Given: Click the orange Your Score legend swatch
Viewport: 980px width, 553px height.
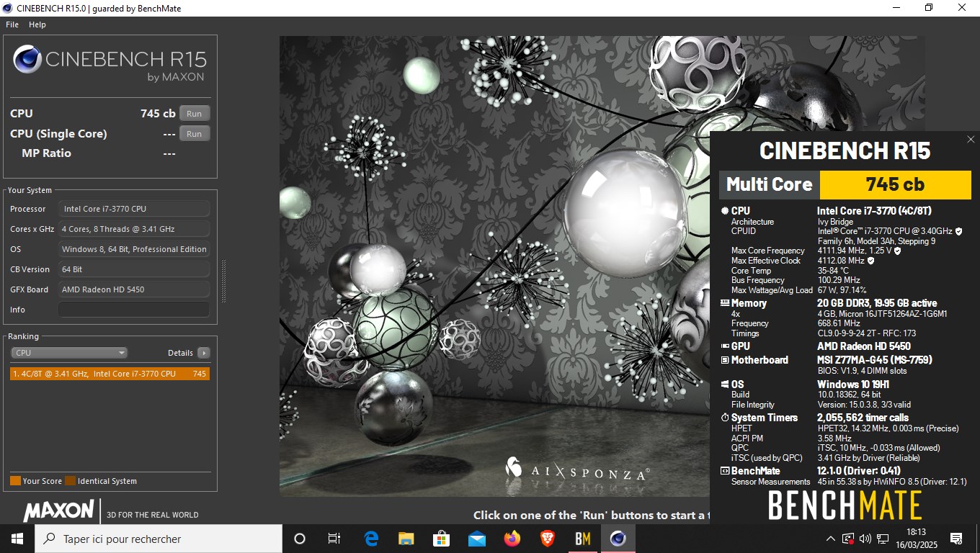Looking at the screenshot, I should (15, 481).
